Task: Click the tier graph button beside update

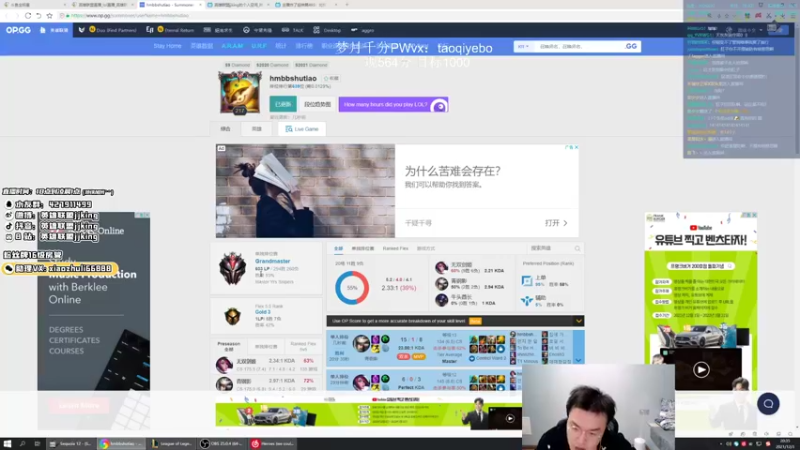Action: (x=317, y=104)
